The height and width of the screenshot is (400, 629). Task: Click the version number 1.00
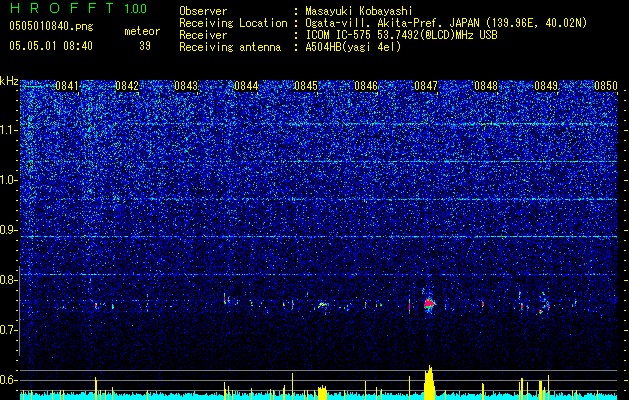(x=136, y=9)
